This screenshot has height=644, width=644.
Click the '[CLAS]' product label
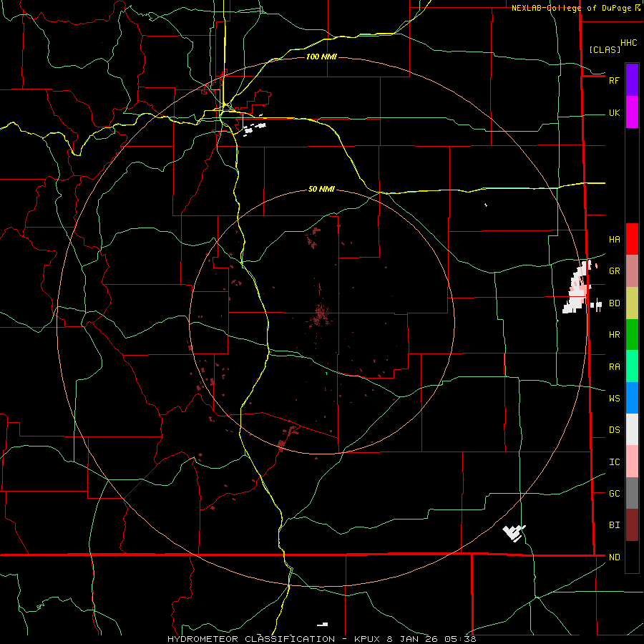tap(605, 50)
